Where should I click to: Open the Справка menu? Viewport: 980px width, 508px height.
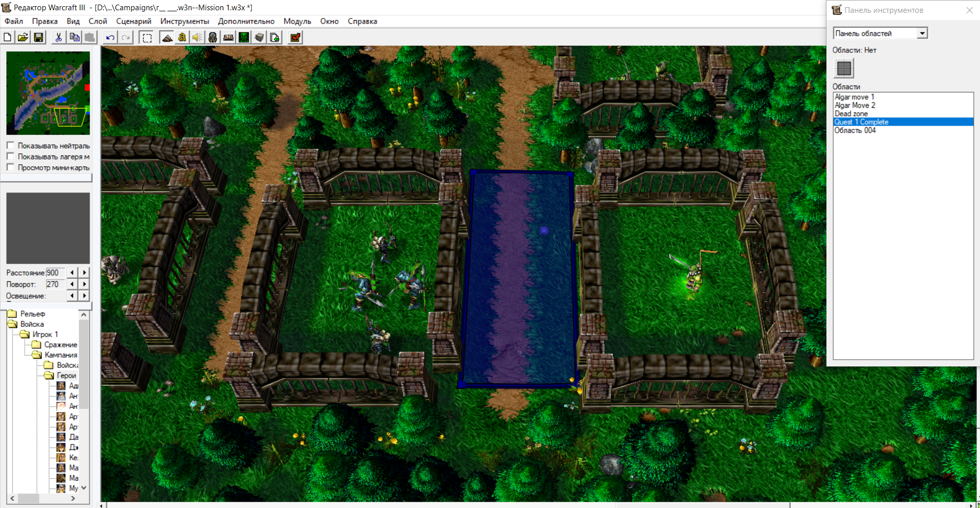(362, 21)
